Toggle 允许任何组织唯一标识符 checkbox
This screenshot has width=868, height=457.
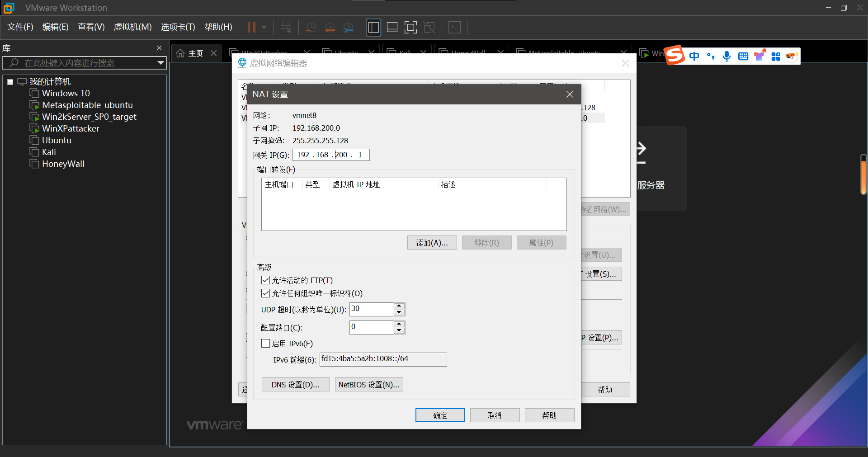coord(266,293)
